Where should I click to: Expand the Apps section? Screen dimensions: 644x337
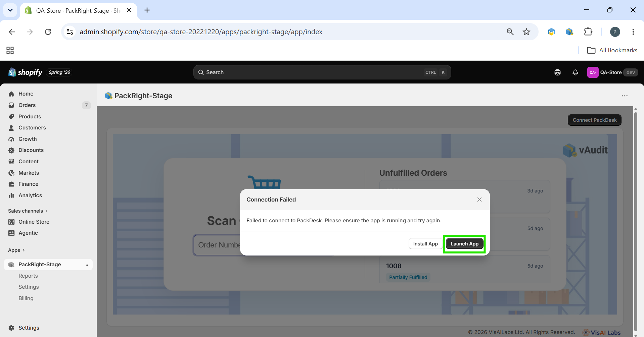pyautogui.click(x=16, y=250)
